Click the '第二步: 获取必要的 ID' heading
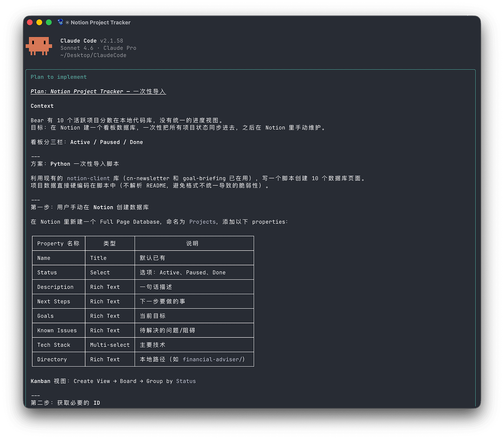The height and width of the screenshot is (439, 504). [x=65, y=403]
